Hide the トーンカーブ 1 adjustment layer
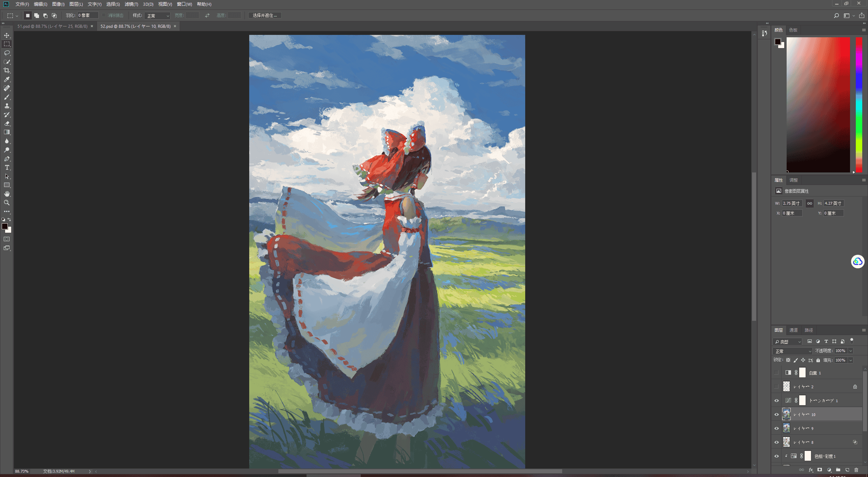Screen dimensions: 868x477 pos(776,400)
